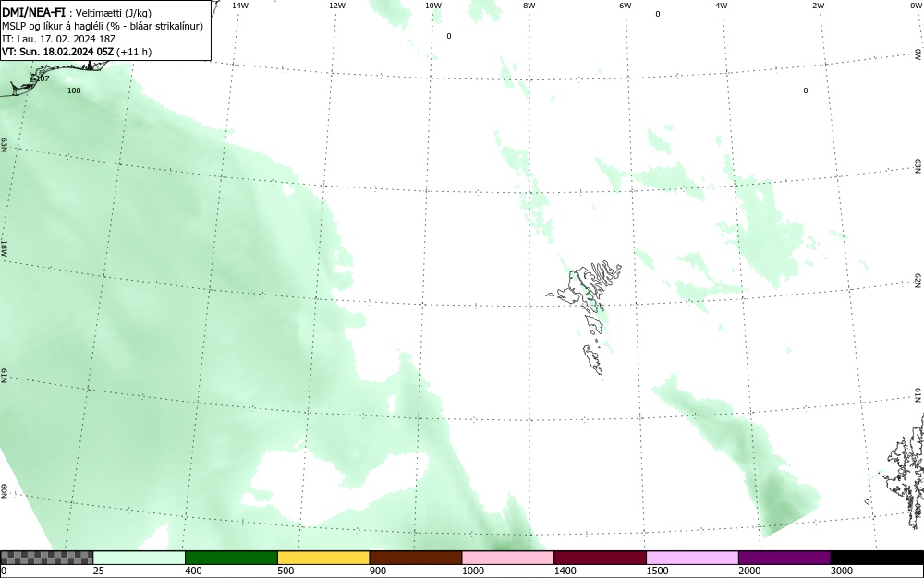924x578 pixels.
Task: Click the yellow 500–900 legend swatch
Action: pos(323,558)
